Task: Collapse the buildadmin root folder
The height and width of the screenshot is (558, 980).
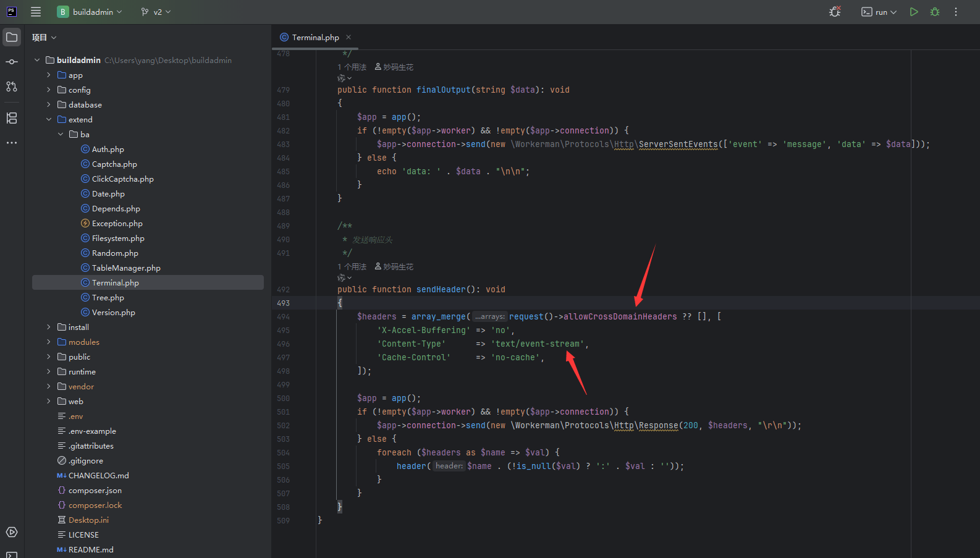Action: click(x=37, y=60)
